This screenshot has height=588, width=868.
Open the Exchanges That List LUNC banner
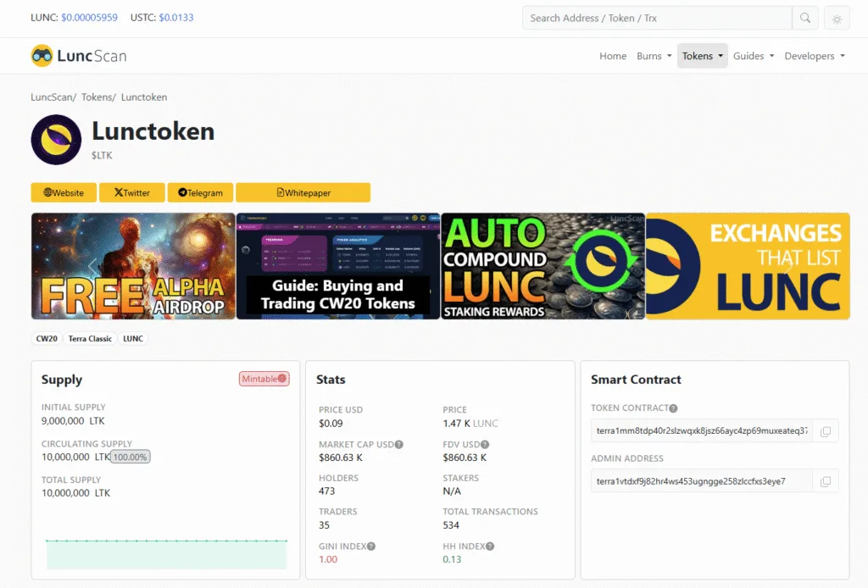(748, 266)
